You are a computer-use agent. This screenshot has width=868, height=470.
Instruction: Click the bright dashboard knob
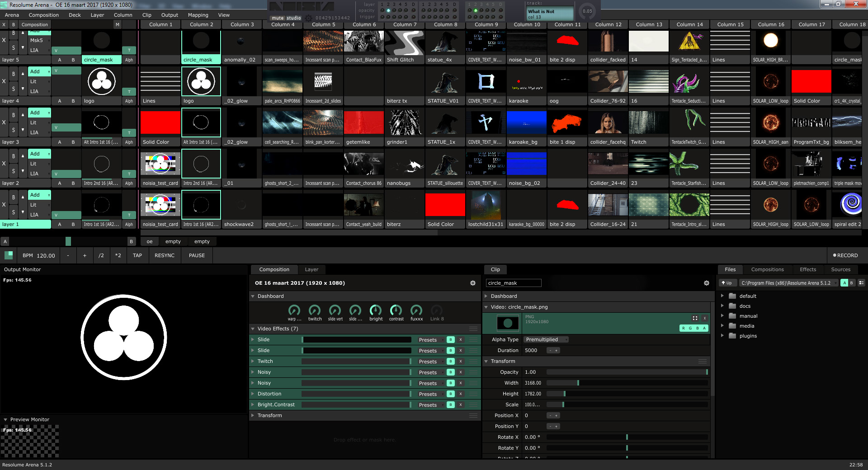click(x=376, y=310)
